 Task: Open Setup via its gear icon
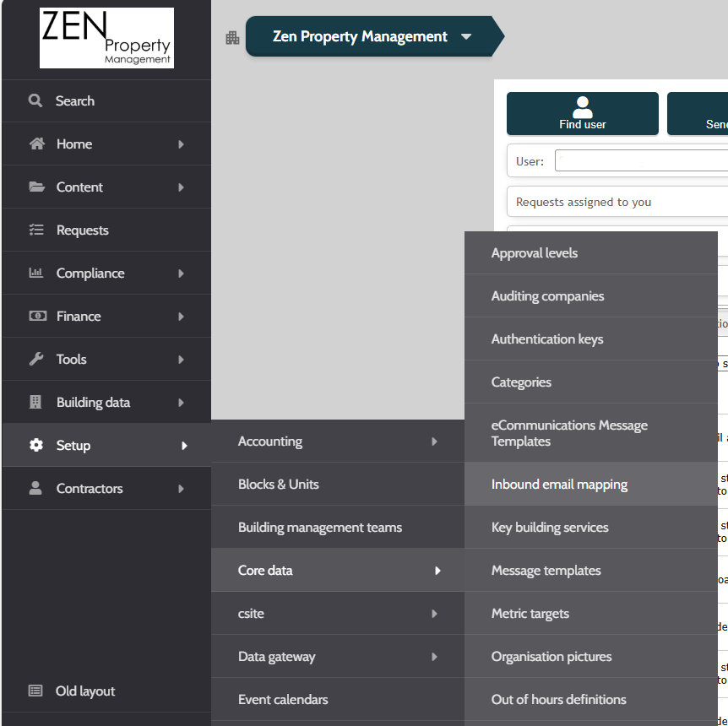(x=35, y=445)
